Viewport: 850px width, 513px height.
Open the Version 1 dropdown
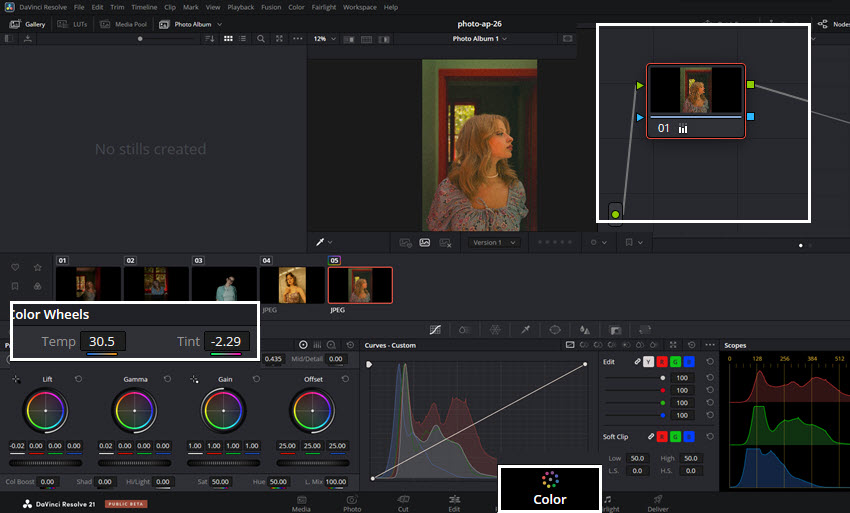click(x=494, y=242)
